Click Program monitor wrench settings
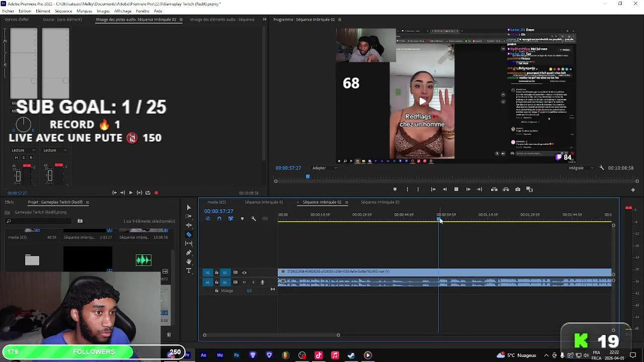The height and width of the screenshot is (362, 644). [602, 168]
